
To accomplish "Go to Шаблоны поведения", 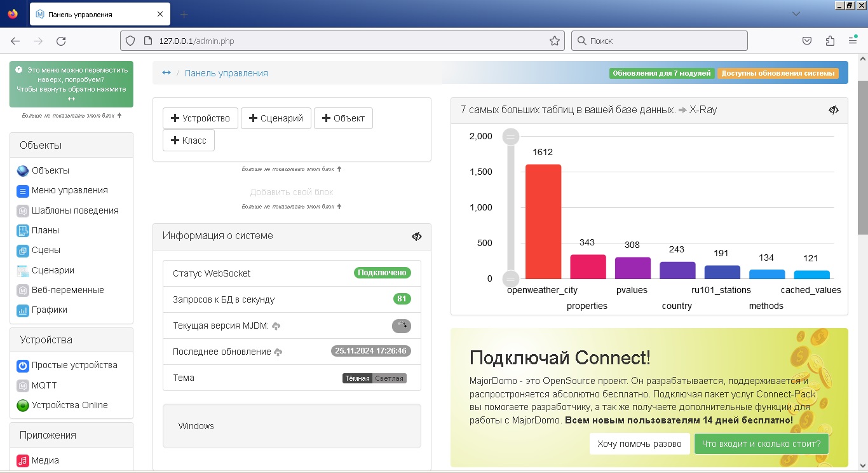I will (x=67, y=210).
